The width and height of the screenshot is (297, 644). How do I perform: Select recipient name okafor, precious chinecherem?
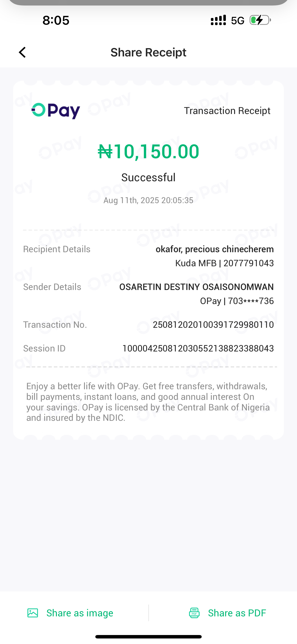point(215,249)
